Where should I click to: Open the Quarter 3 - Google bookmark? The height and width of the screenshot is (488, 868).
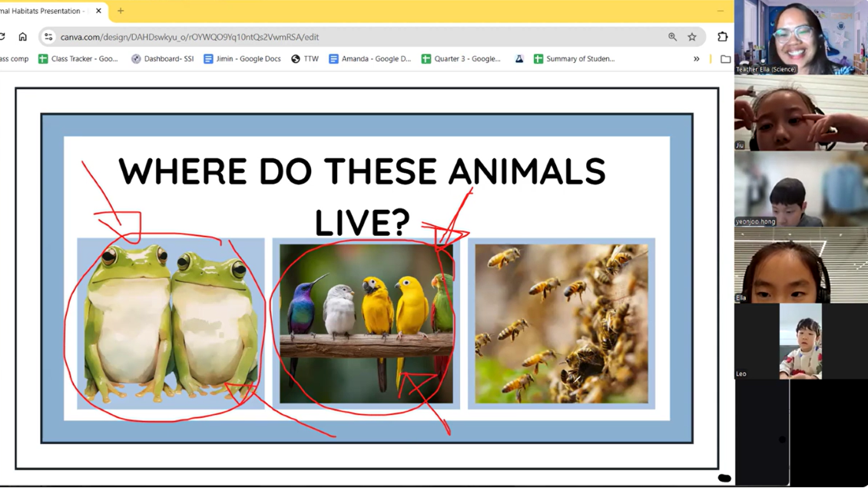(460, 59)
